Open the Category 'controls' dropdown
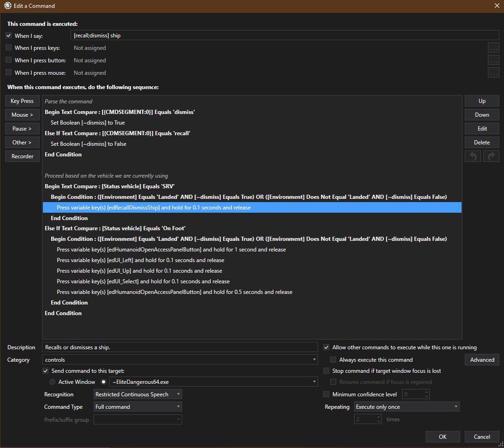504x448 pixels. (180, 359)
